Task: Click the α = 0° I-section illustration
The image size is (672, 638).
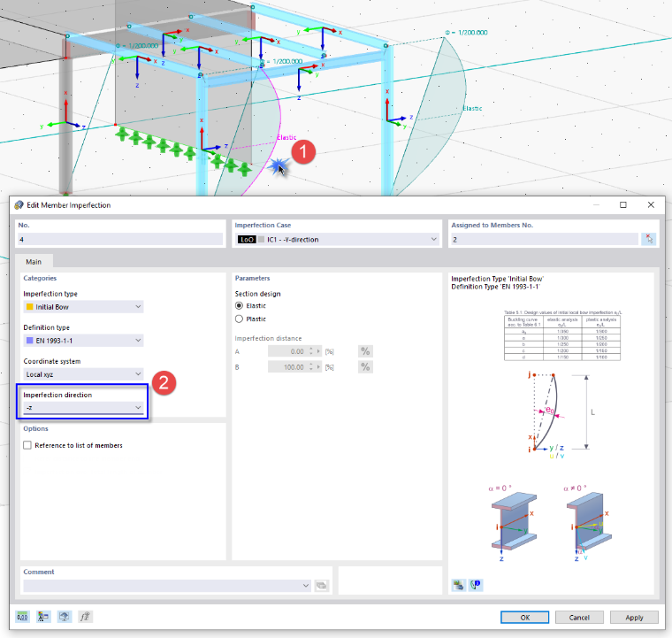Action: tap(513, 523)
